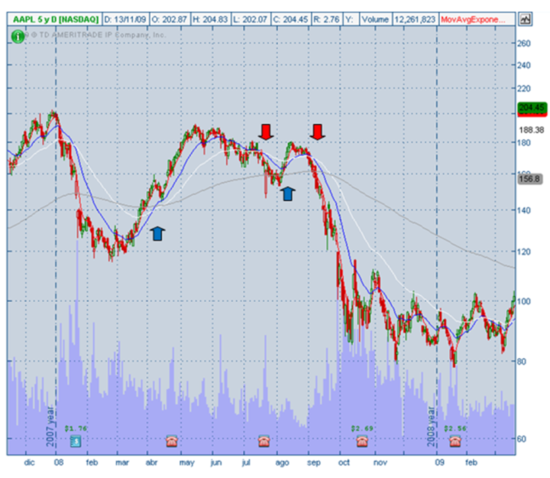Screen dimensions: 550x478
Task: Click the 2008 year vertical marker label
Action: [432, 427]
